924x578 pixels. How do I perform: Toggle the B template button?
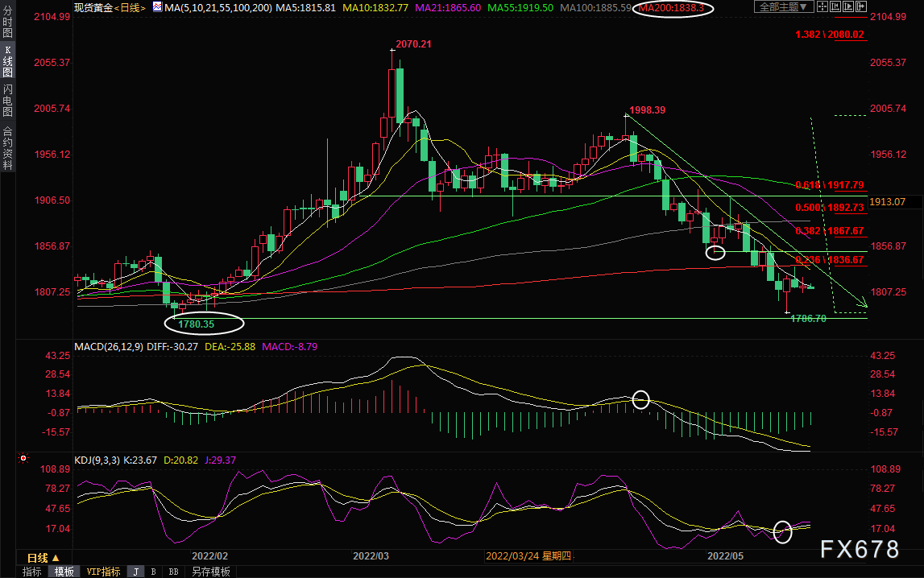click(x=153, y=572)
